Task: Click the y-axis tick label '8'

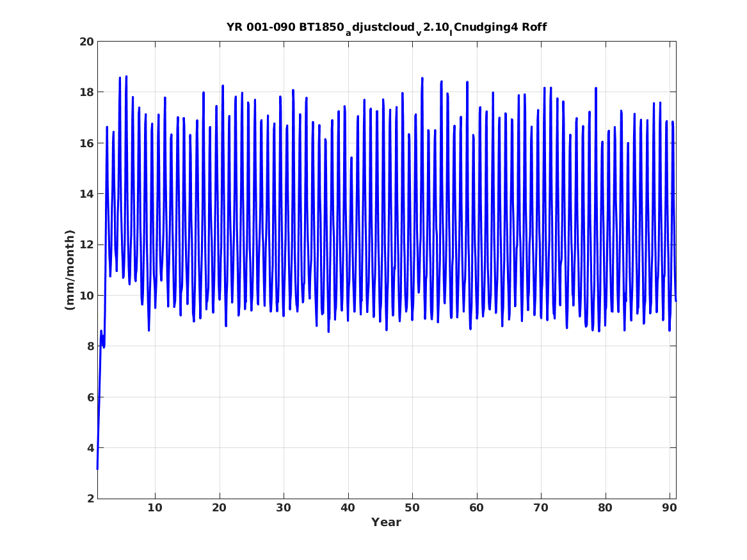Action: (x=90, y=346)
